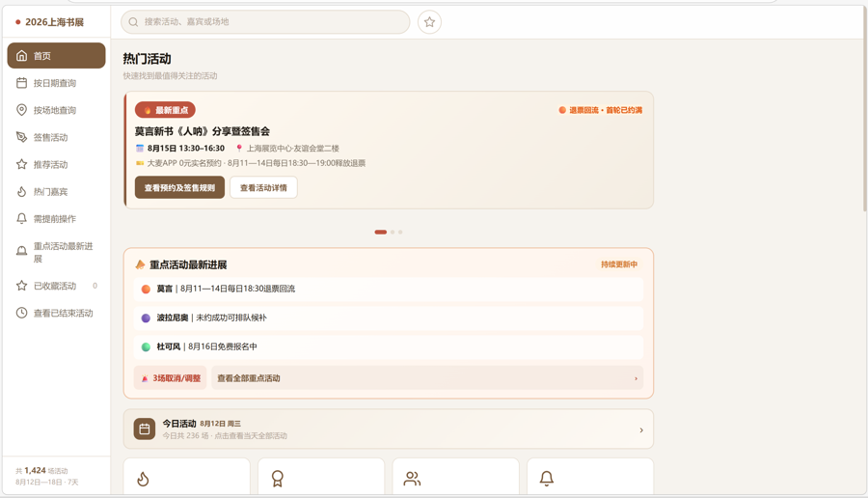Click the 3场取消/调整 button
The width and height of the screenshot is (868, 498).
coord(170,377)
